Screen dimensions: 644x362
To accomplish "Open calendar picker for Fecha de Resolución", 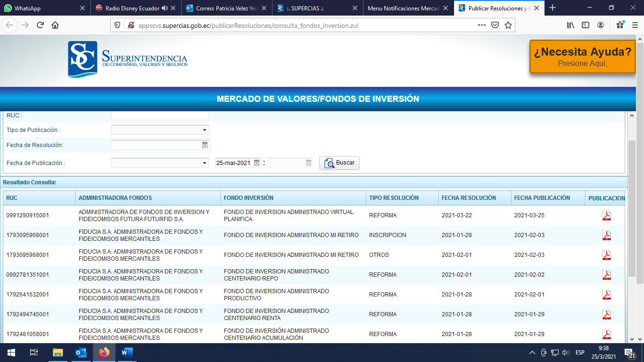I will tap(205, 145).
